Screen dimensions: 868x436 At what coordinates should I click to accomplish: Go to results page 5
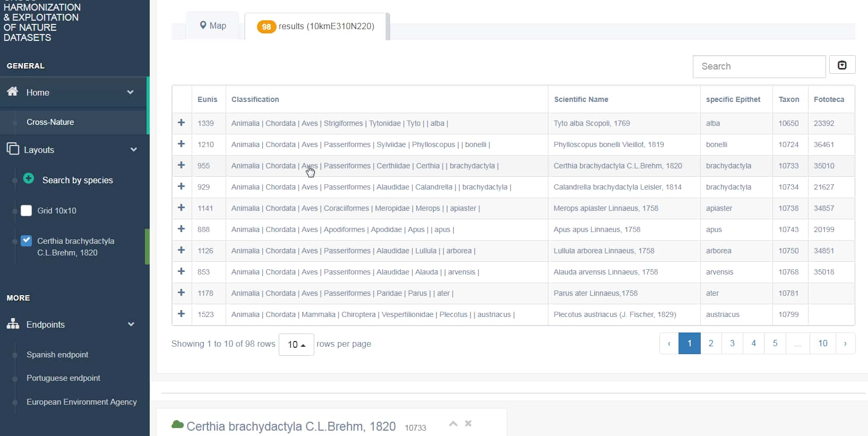click(x=775, y=343)
